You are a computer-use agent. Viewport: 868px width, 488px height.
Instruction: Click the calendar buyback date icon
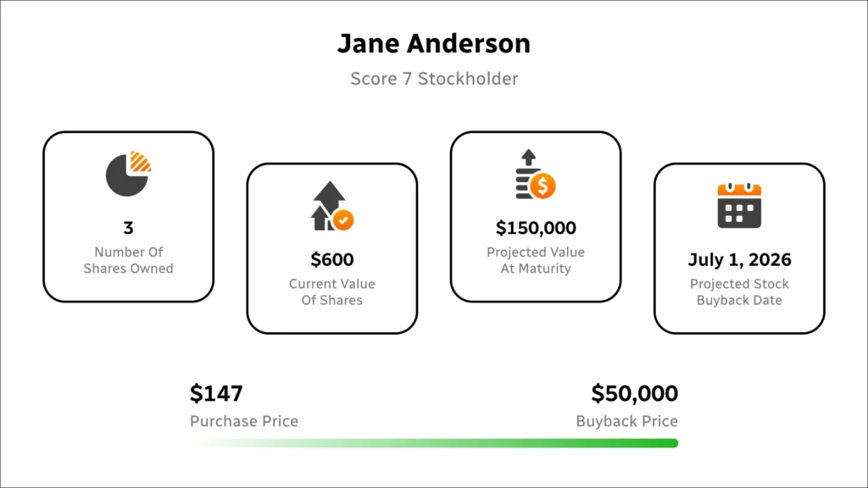(x=739, y=206)
